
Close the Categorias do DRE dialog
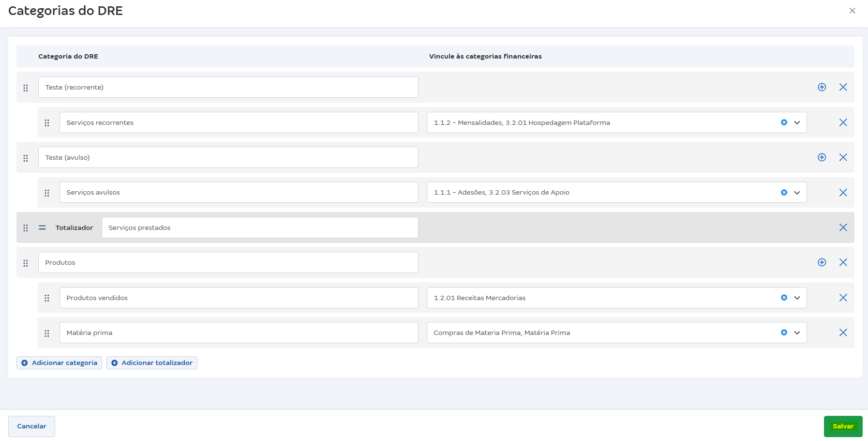tap(853, 11)
